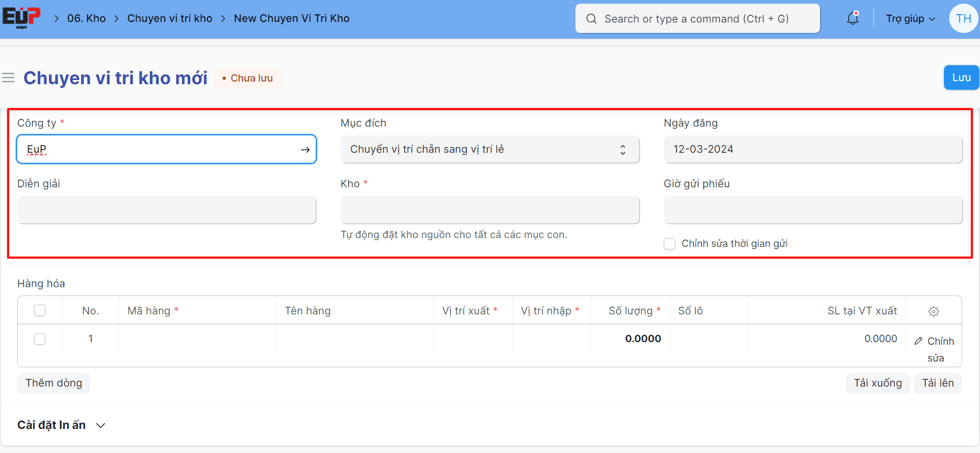The height and width of the screenshot is (453, 980).
Task: Open the Mục đích dropdown
Action: [490, 150]
